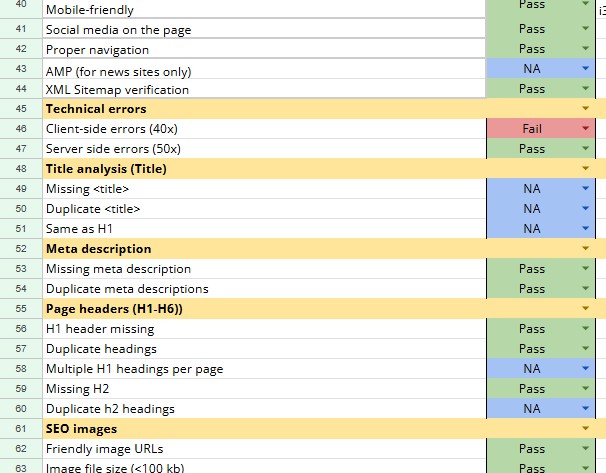Select the 'Page headers (H1-H6))' section heading

[x=114, y=309]
